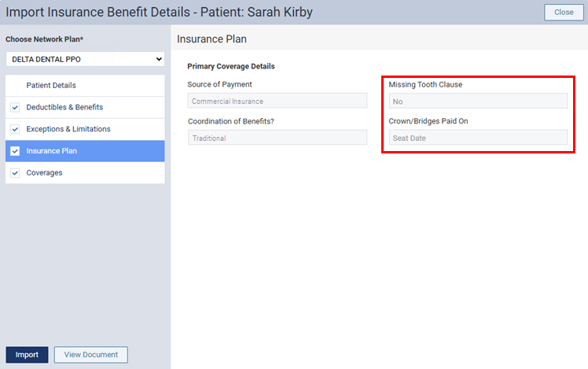Open the Exceptions & Limitations section
This screenshot has height=369, width=588.
68,129
